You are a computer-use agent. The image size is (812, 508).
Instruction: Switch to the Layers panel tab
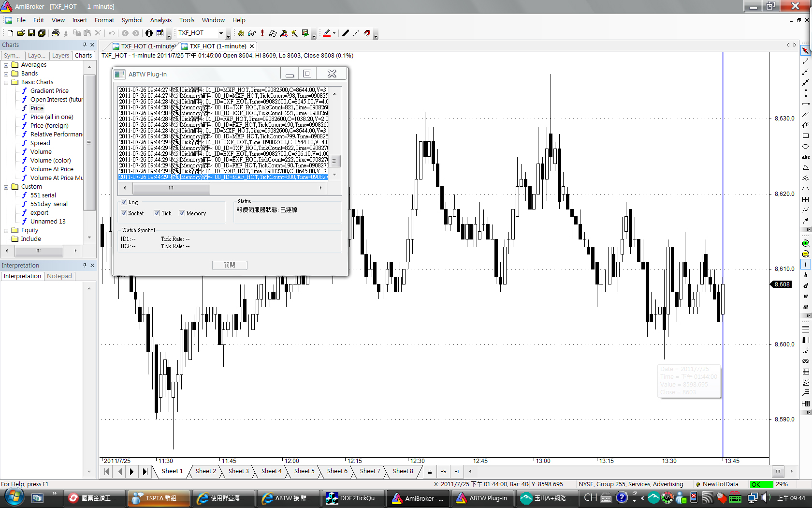click(60, 55)
